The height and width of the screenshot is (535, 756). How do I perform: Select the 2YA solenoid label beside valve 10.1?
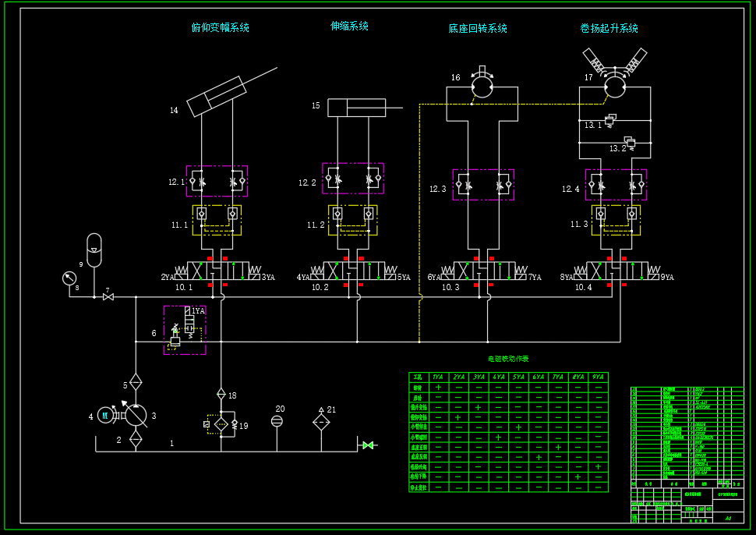click(168, 278)
